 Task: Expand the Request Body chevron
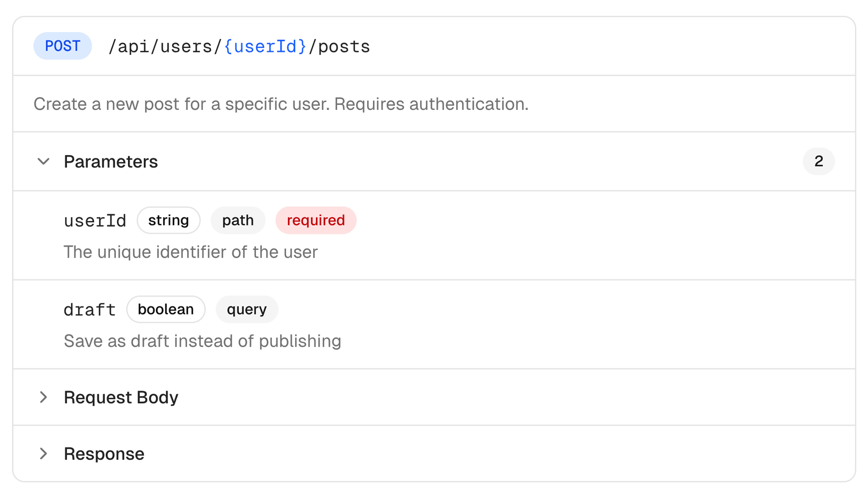tap(43, 397)
